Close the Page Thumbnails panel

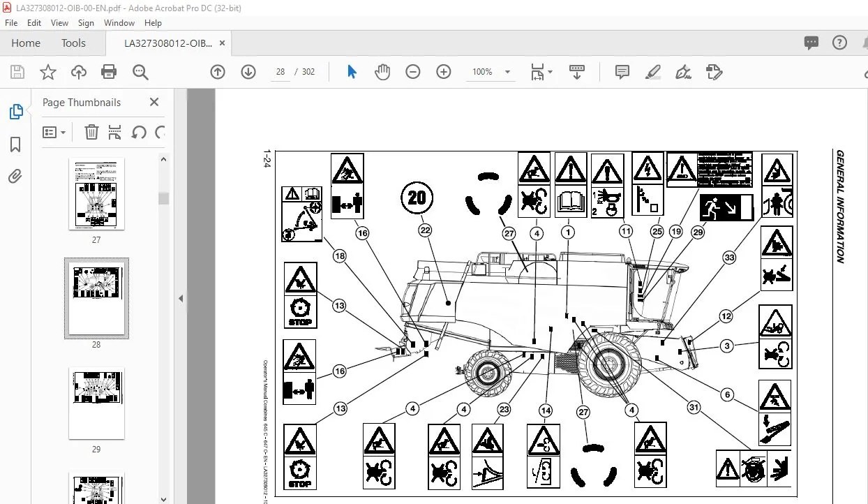coord(154,102)
